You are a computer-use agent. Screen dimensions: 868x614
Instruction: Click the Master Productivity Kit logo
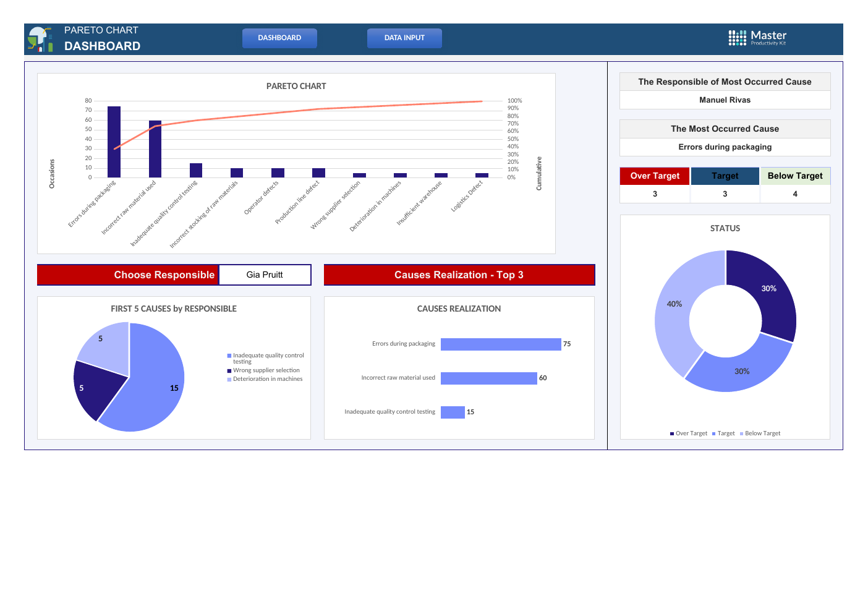click(x=757, y=38)
